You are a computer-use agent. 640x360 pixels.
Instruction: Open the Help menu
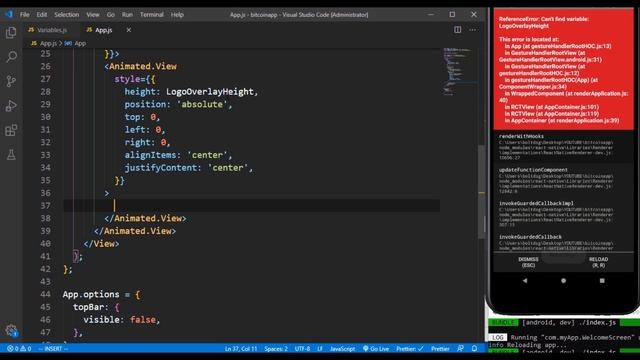click(177, 15)
